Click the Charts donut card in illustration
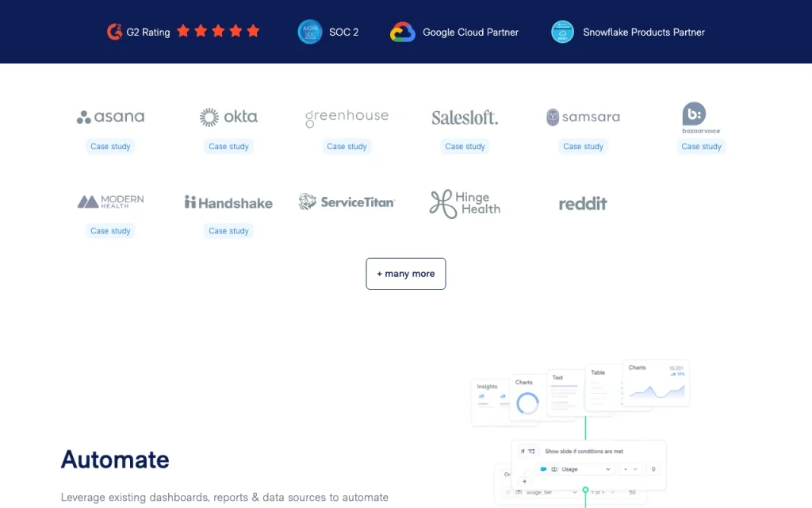This screenshot has width=812, height=508. (527, 397)
